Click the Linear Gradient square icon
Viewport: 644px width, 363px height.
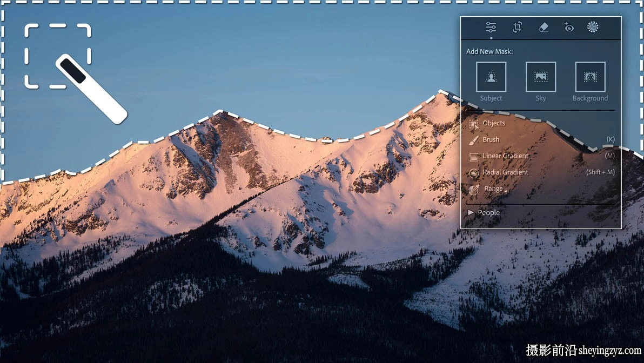tap(474, 157)
